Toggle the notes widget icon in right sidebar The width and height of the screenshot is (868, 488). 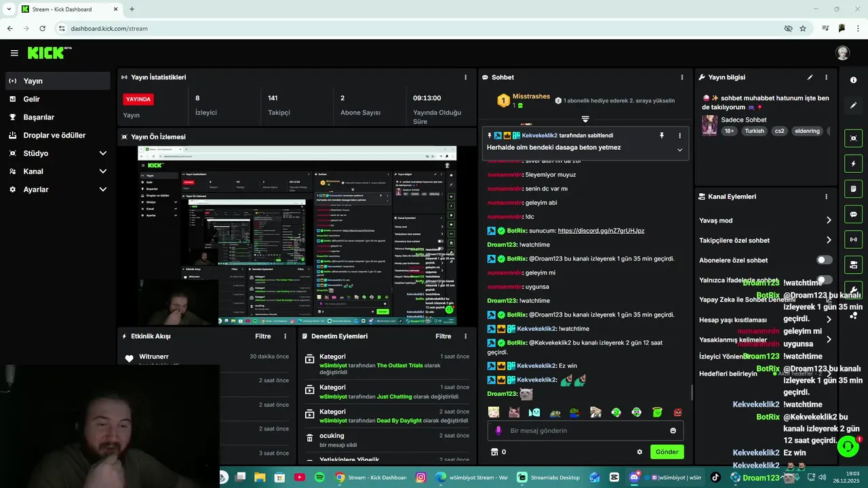coord(853,188)
